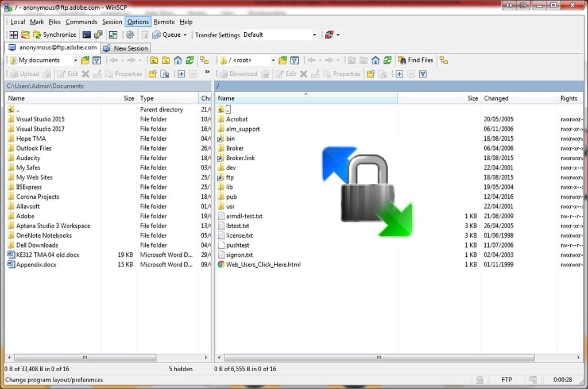Sort remote panel by Size column header
Image resolution: width=588 pixels, height=389 pixels.
[x=439, y=98]
